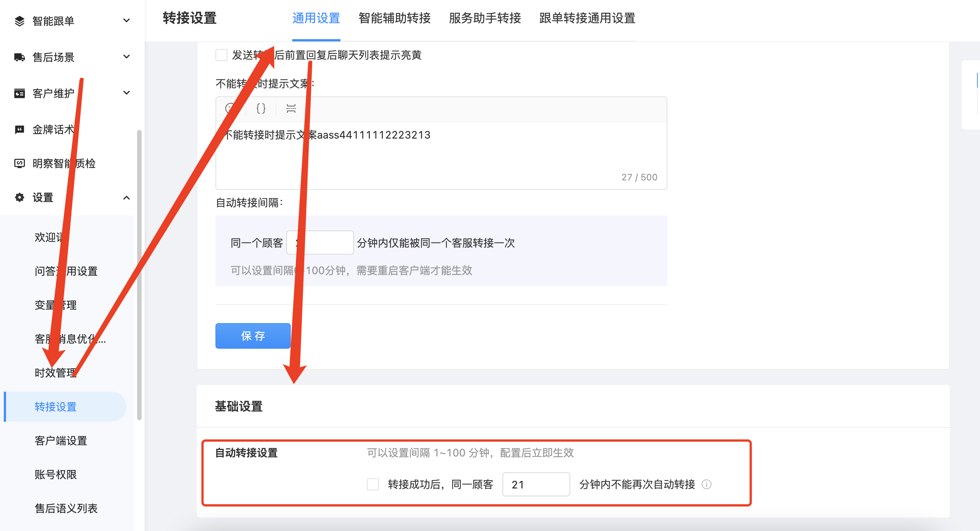The width and height of the screenshot is (980, 531).
Task: Open the 变量管理 item
Action: (x=55, y=305)
